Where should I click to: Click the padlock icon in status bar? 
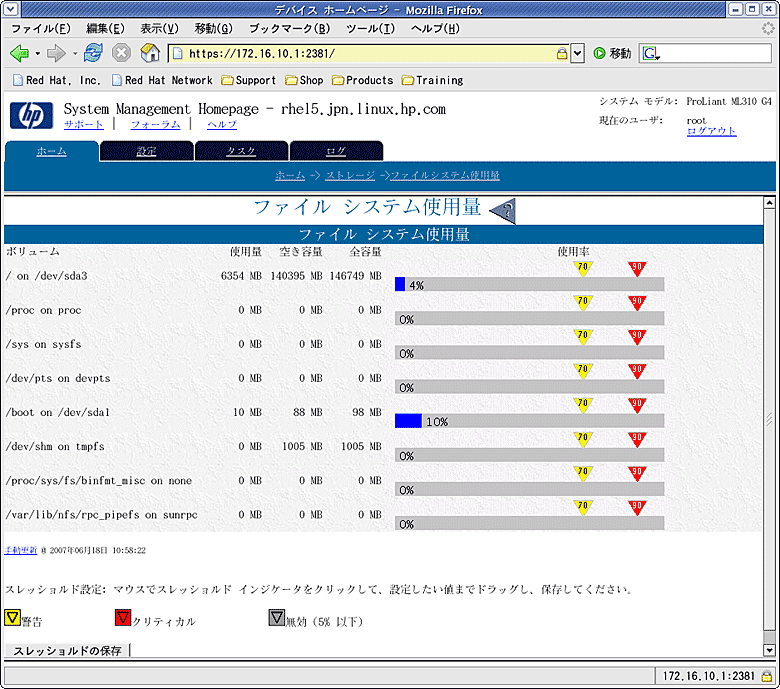pos(767,676)
